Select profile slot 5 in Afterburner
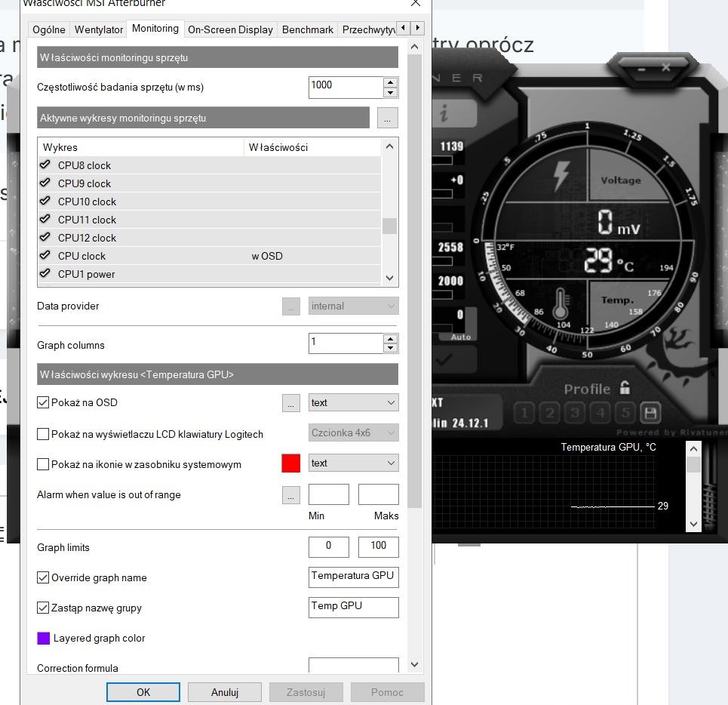The height and width of the screenshot is (705, 728). tap(625, 413)
